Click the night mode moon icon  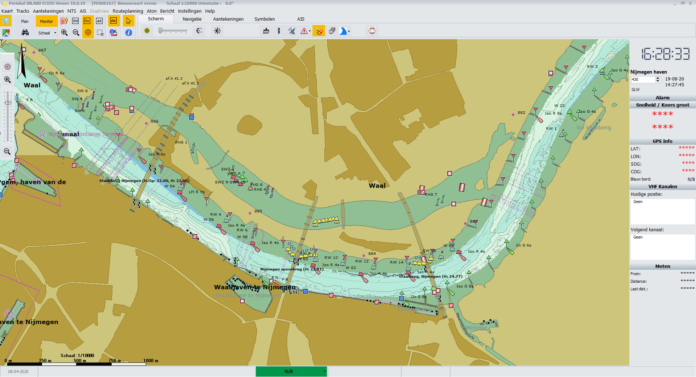pyautogui.click(x=199, y=31)
